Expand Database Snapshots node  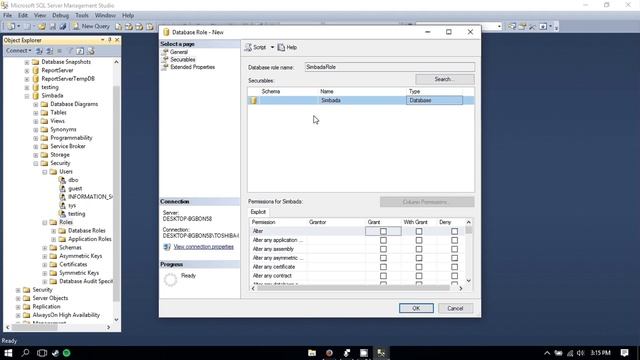click(x=27, y=62)
